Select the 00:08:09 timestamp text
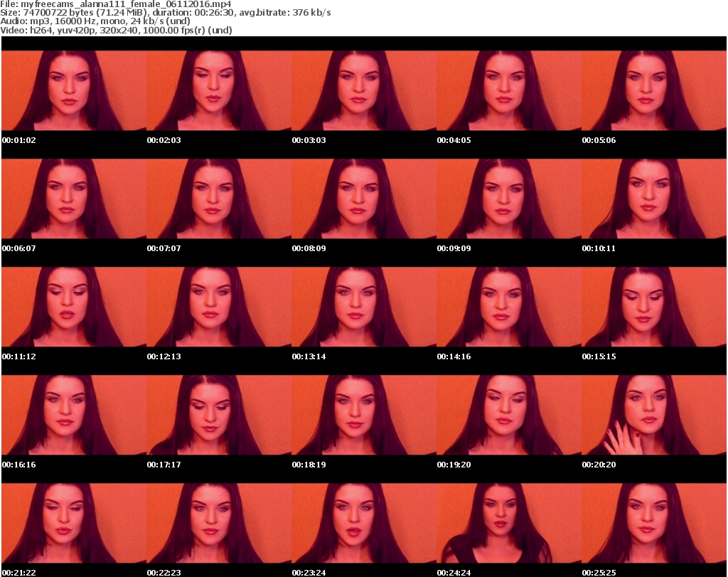Screen dimensions: 728x577 (309, 248)
